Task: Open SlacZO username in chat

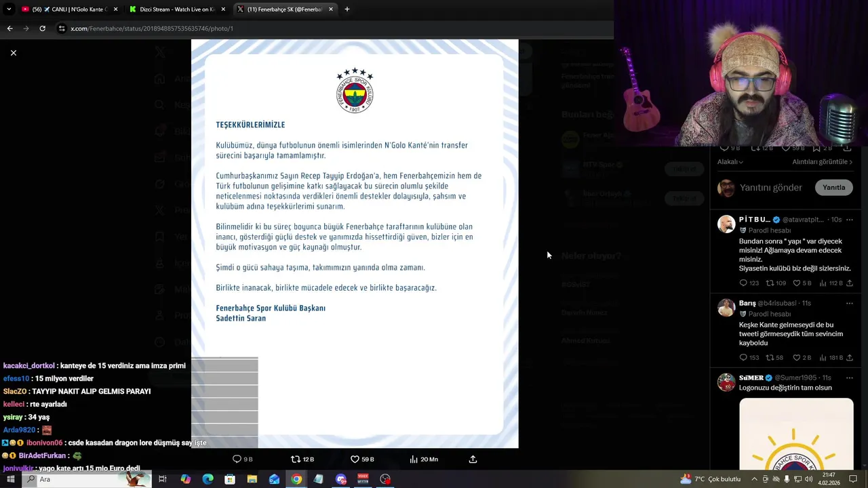Action: [14, 392]
